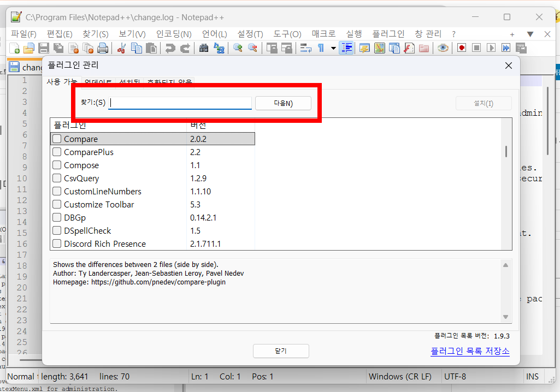Click the macro Playback triangle icon
The image size is (560, 392).
tap(491, 48)
